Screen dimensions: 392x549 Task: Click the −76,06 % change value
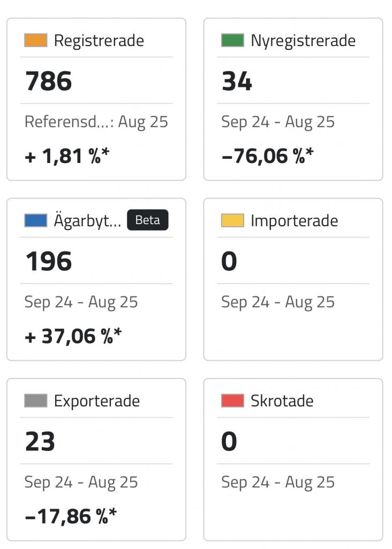(x=268, y=156)
